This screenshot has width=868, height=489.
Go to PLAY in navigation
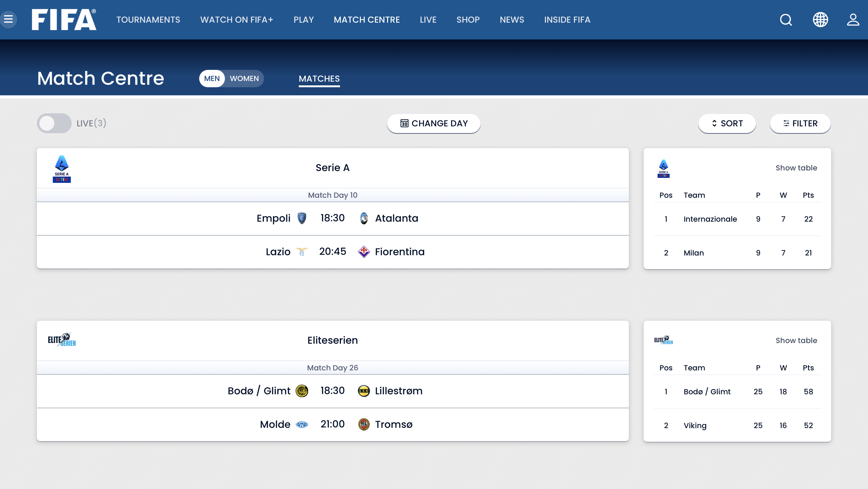click(x=304, y=20)
